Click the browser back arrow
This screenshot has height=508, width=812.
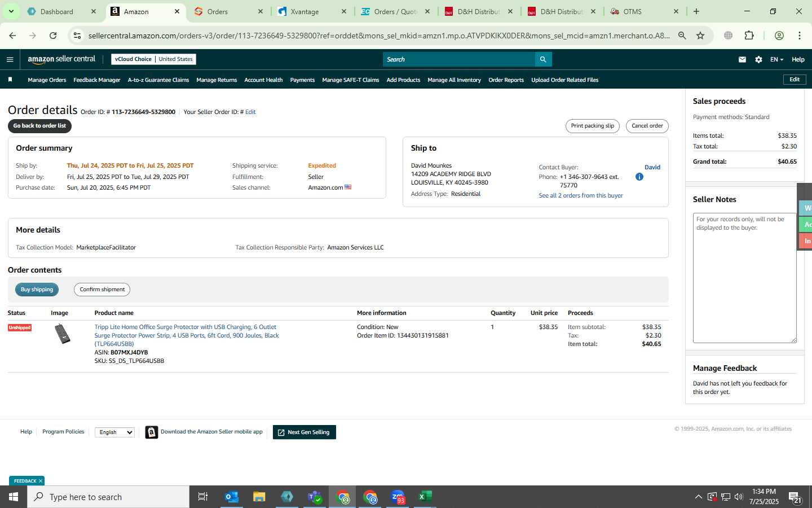point(12,36)
